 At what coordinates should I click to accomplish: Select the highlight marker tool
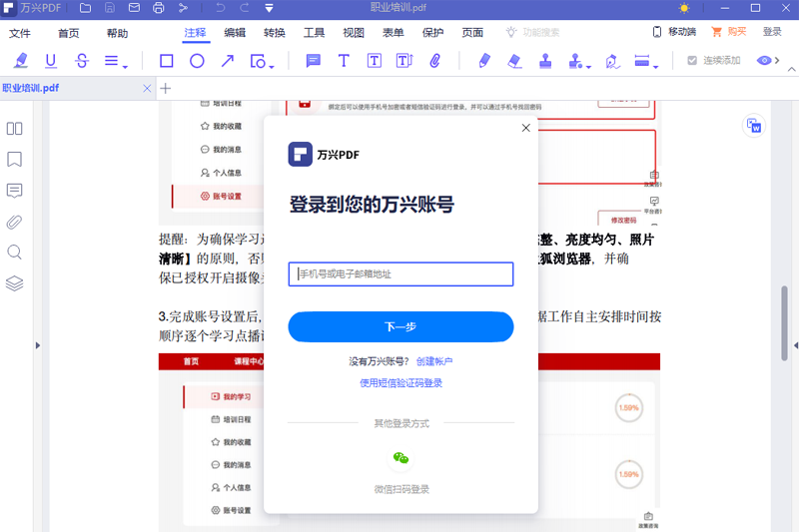20,61
